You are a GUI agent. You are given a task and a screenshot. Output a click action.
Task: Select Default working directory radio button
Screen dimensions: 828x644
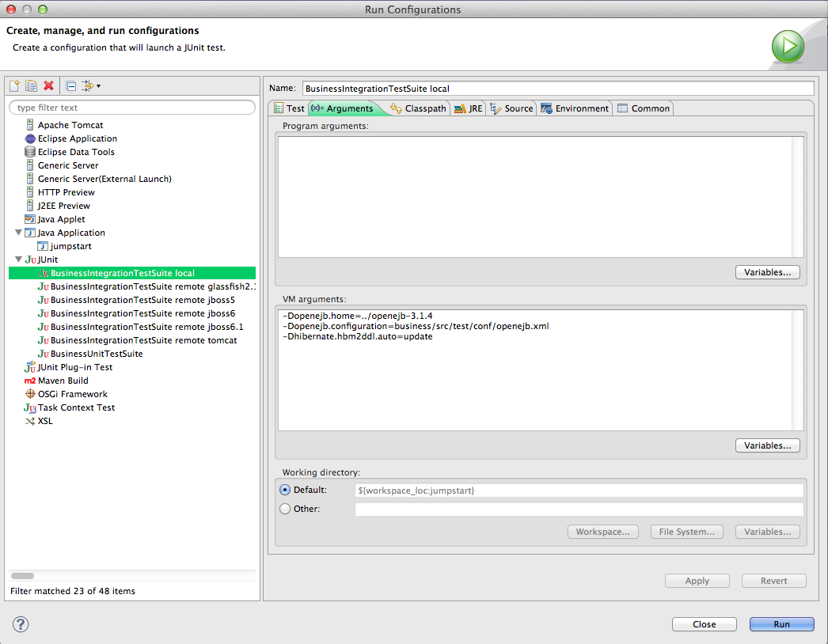[x=285, y=490]
